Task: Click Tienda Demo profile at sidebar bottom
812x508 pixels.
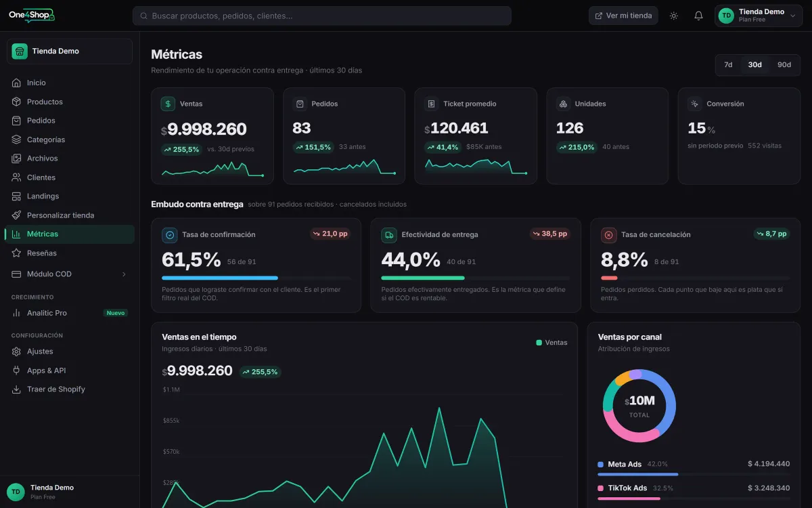Action: 70,492
